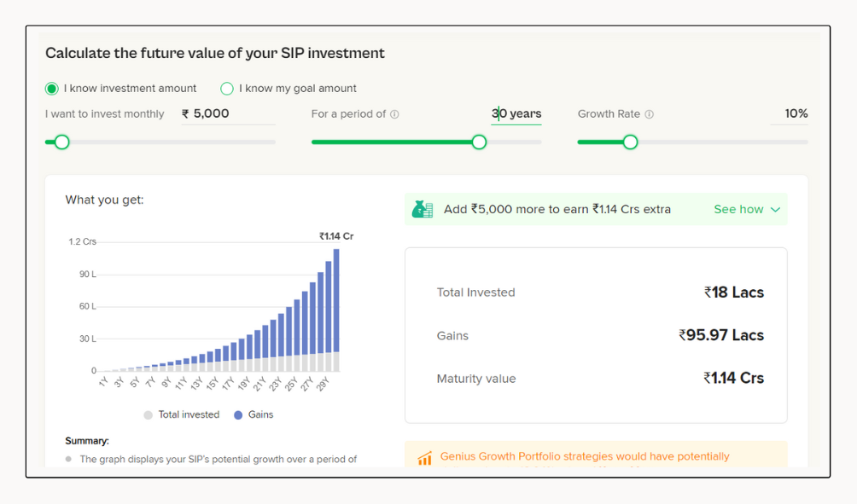Click the money bag icon in green banner
The height and width of the screenshot is (504, 857).
tap(423, 209)
